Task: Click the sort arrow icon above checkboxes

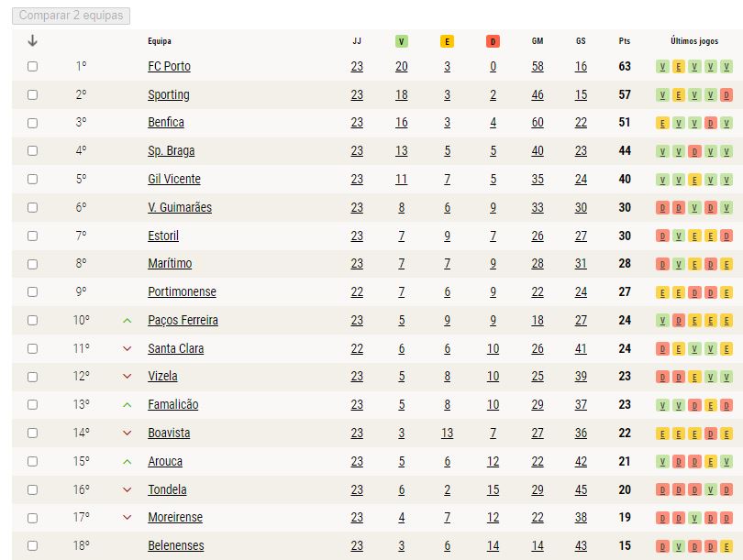Action: (32, 40)
